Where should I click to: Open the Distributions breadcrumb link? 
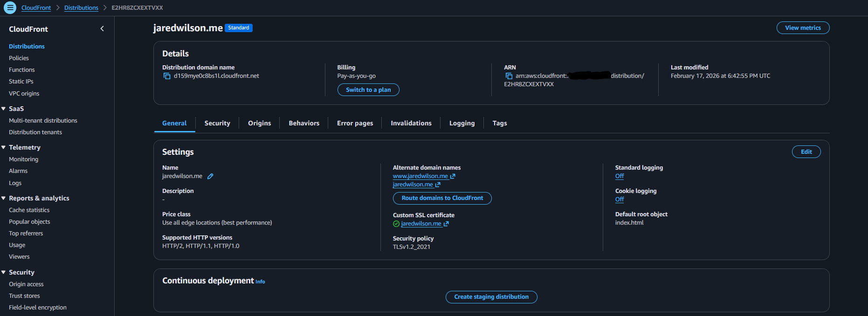pyautogui.click(x=81, y=8)
